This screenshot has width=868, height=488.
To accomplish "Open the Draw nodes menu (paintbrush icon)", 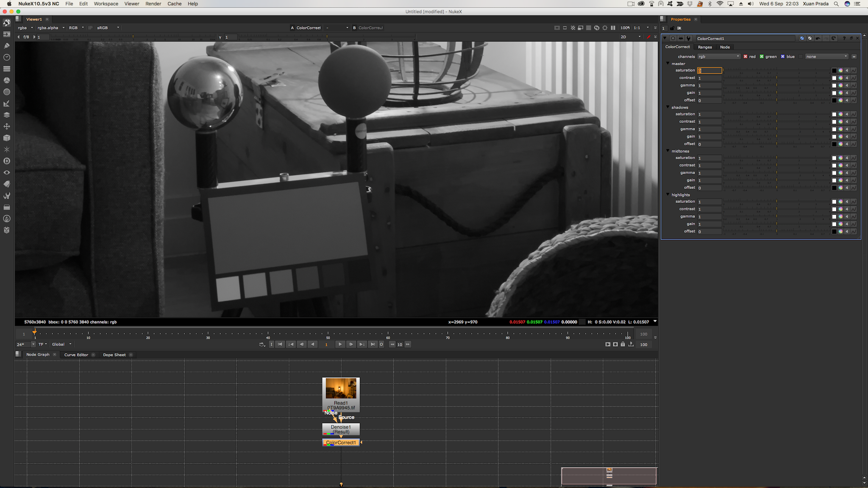I will 6,45.
